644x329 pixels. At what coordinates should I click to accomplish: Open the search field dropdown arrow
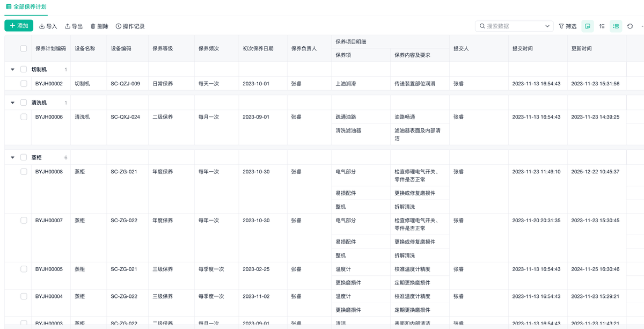pyautogui.click(x=547, y=26)
